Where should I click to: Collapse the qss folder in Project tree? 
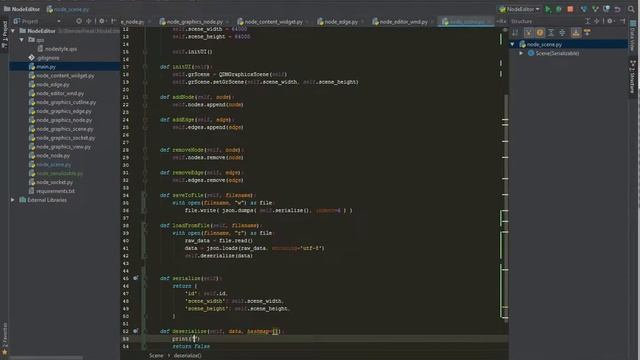(x=22, y=40)
